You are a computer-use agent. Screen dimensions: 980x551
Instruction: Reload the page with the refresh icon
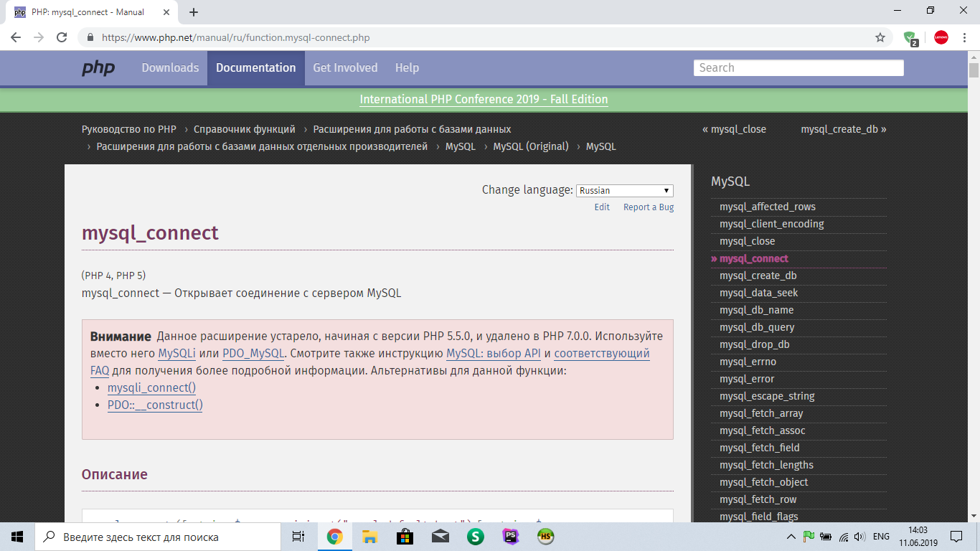[x=62, y=37]
